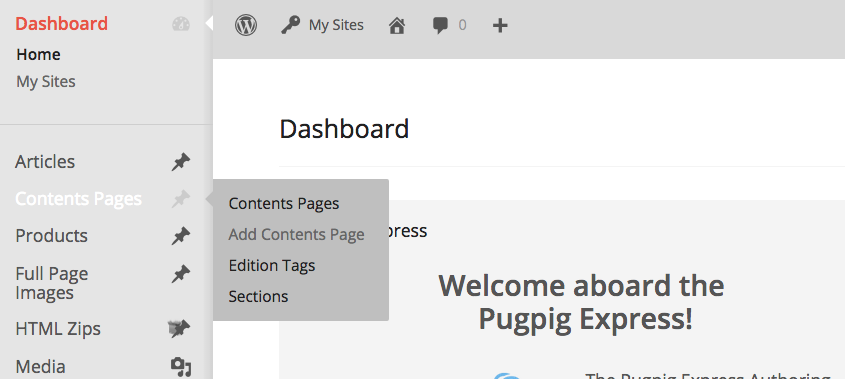Go to Home in the sidebar
845x379 pixels.
[38, 54]
